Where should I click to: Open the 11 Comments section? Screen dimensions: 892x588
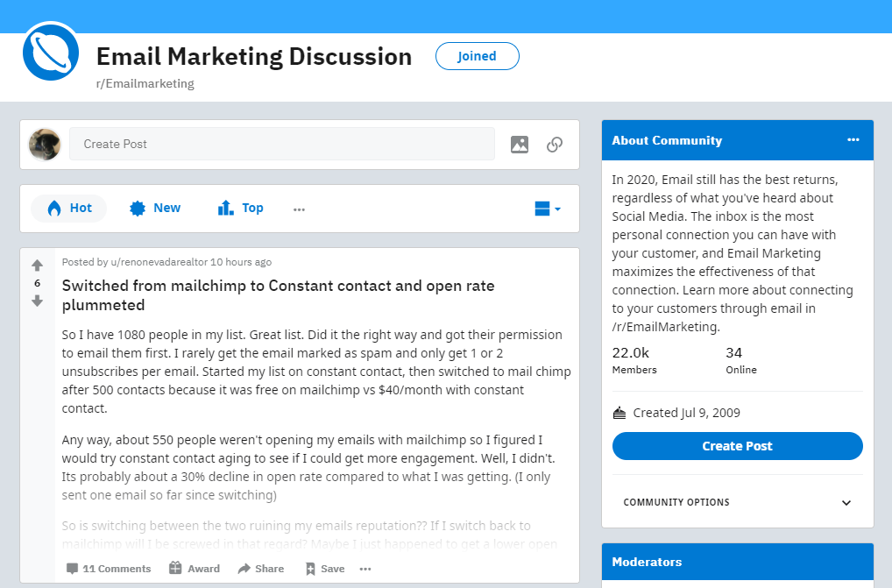pyautogui.click(x=109, y=569)
